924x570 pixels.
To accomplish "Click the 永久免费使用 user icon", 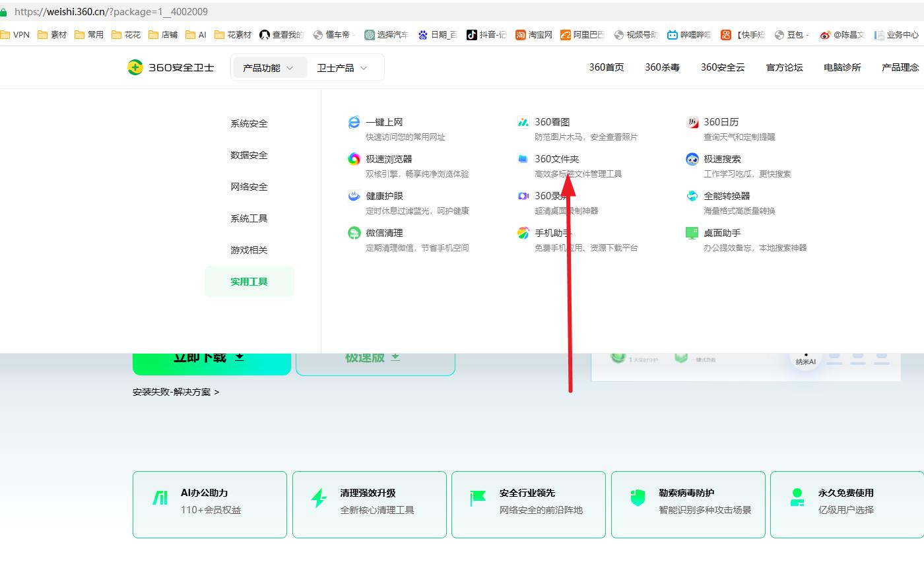I will click(x=797, y=497).
